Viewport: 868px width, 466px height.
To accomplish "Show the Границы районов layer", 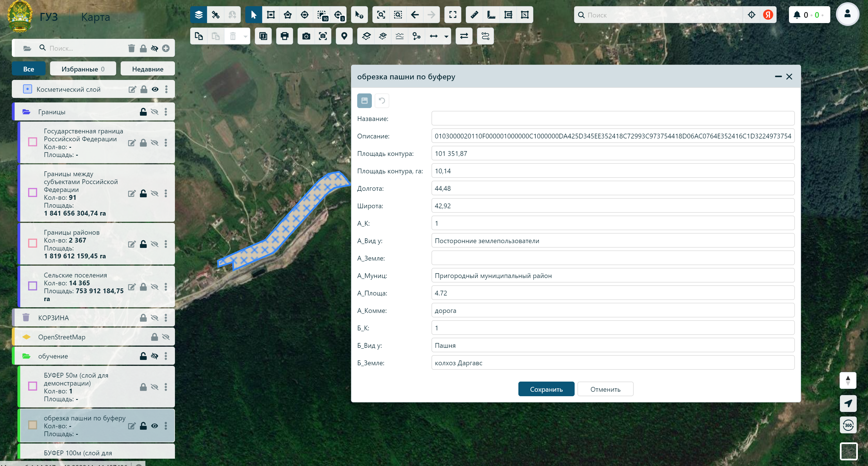I will (154, 244).
